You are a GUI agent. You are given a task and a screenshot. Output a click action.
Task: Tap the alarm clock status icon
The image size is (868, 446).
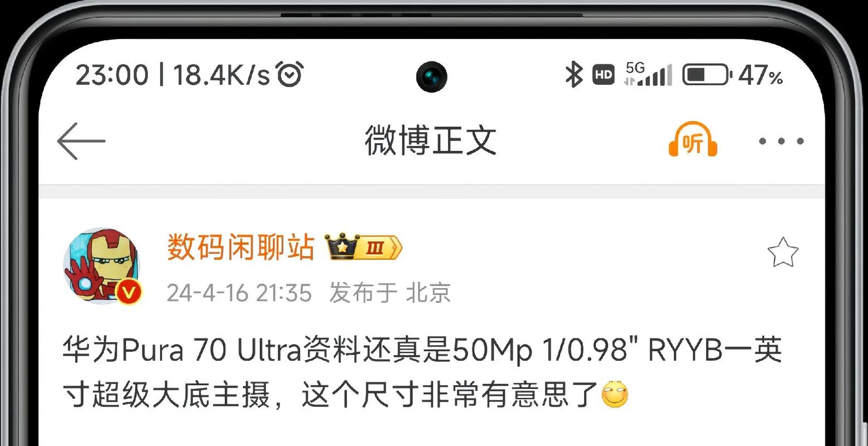coord(290,74)
